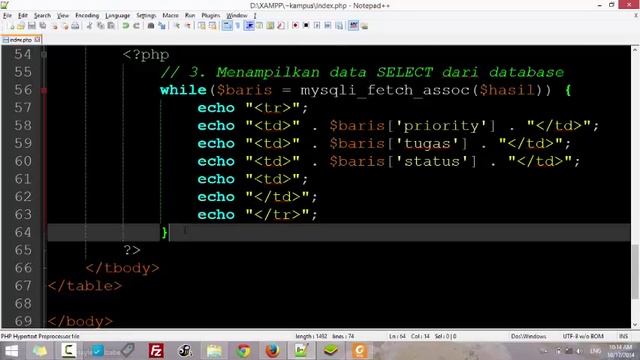The height and width of the screenshot is (360, 640).
Task: Open the Replace toolbar icon
Action: coord(162,26)
